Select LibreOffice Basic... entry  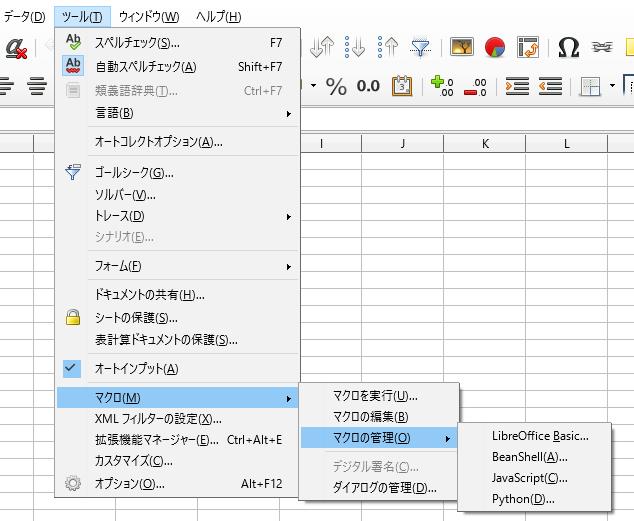tap(534, 436)
